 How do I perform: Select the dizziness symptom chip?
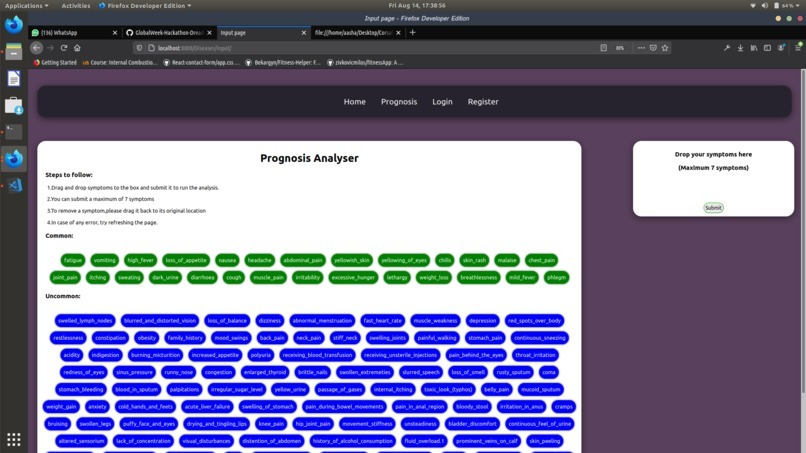pyautogui.click(x=270, y=320)
